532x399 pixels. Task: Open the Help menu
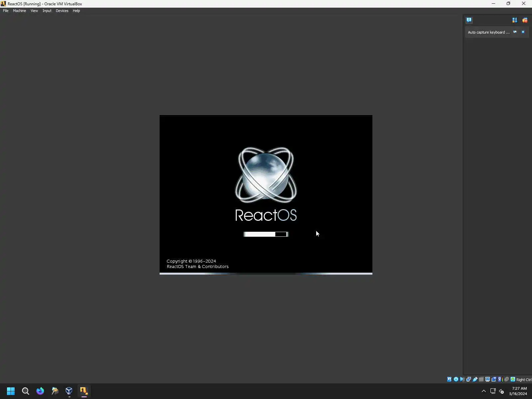pyautogui.click(x=76, y=11)
